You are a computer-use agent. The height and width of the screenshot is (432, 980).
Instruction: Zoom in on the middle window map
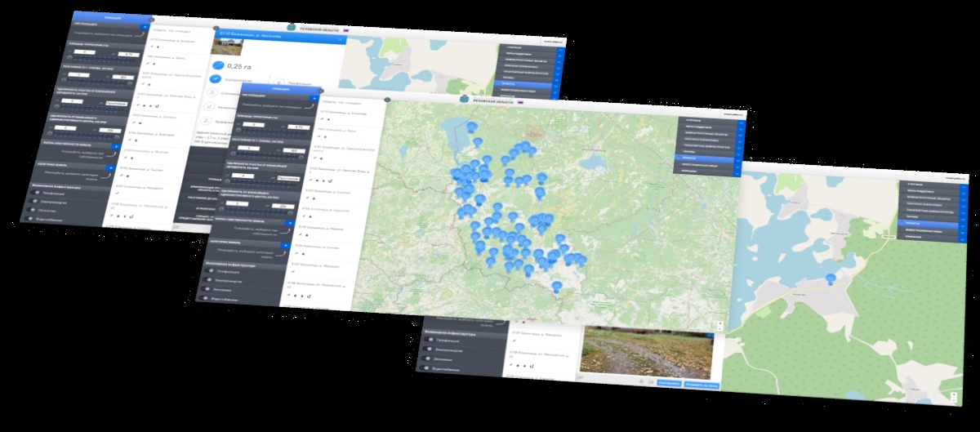click(x=719, y=323)
